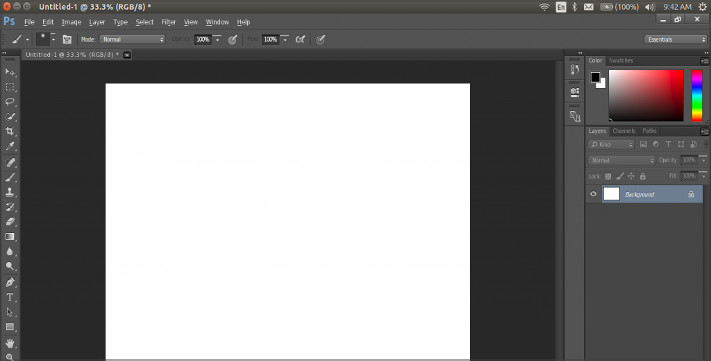Toggle pressure for opacity button

click(x=233, y=40)
